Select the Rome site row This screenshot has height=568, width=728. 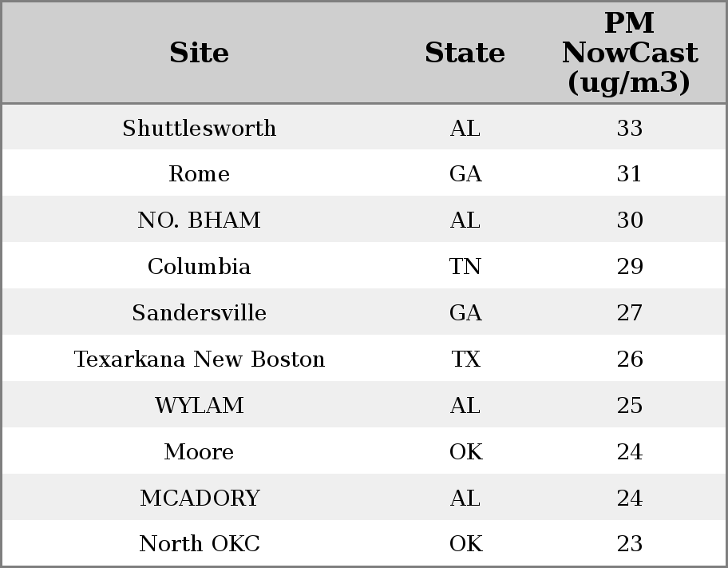[x=199, y=174]
